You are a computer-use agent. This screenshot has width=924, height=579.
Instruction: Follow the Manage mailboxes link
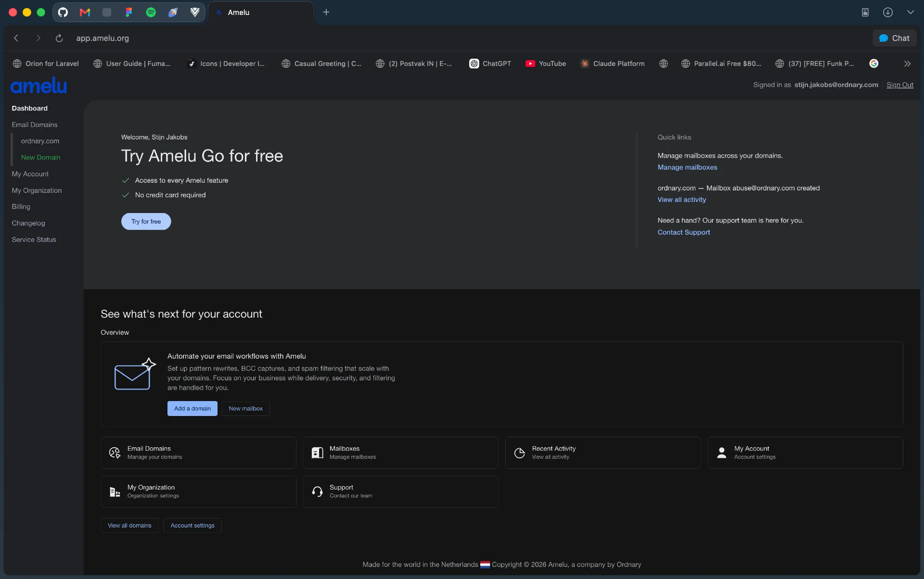[x=687, y=167]
